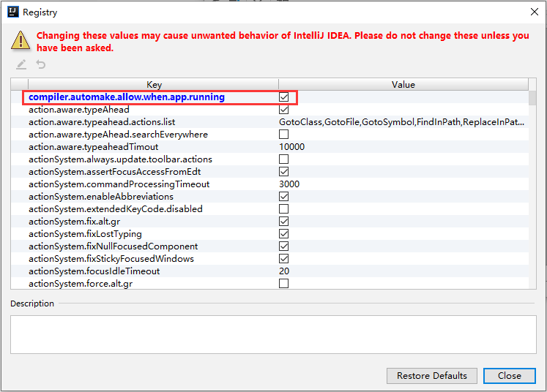Uncheck actionSystem.fixLostTyping checkbox
The width and height of the screenshot is (547, 392).
283,234
